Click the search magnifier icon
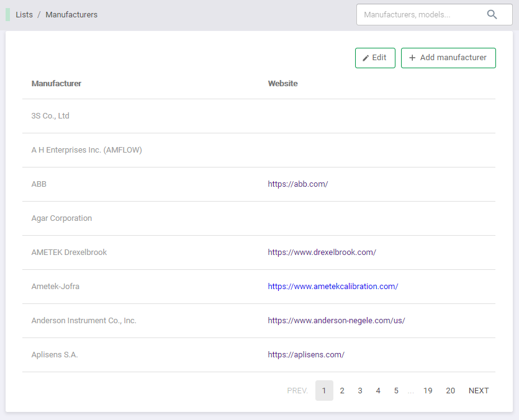This screenshot has height=420, width=519. click(492, 14)
